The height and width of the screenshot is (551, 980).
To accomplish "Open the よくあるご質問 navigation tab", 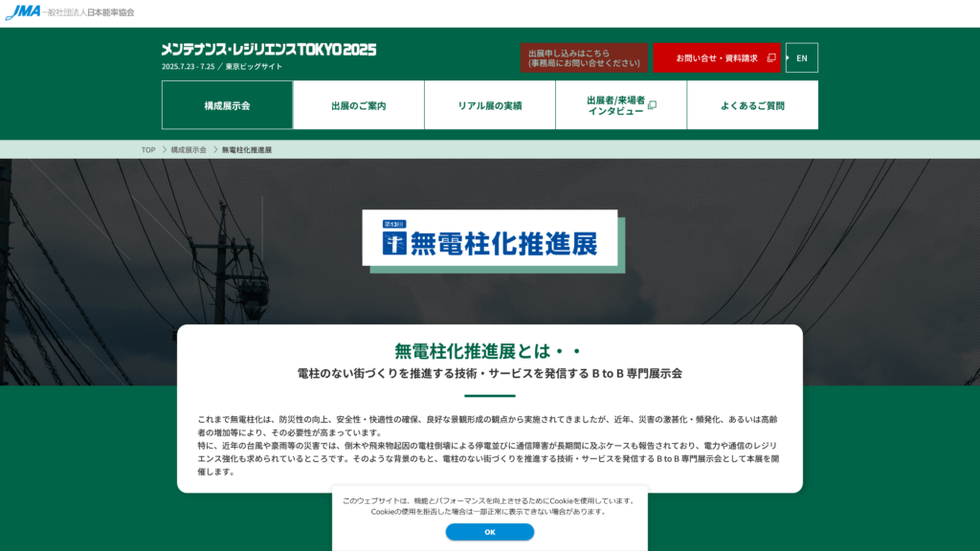I will point(752,105).
